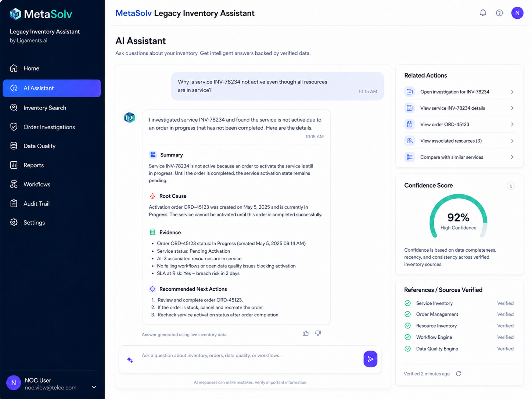
Task: Select AI Assistant in the sidebar
Action: [x=52, y=88]
